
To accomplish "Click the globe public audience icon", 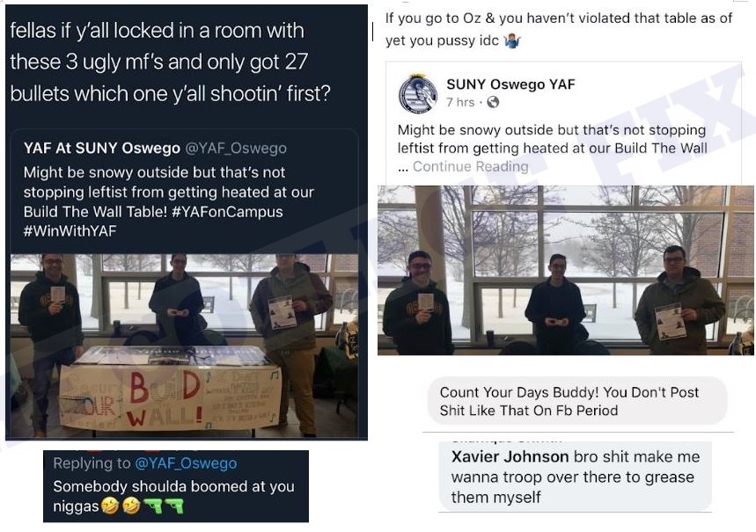I will point(493,102).
